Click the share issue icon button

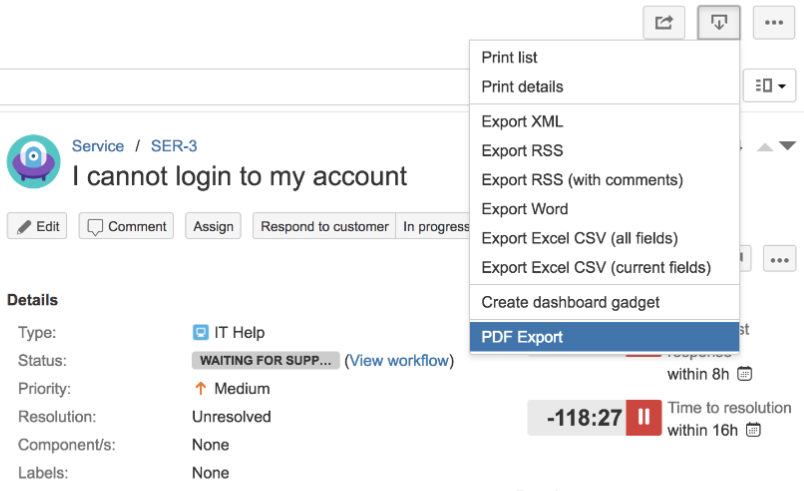(664, 23)
